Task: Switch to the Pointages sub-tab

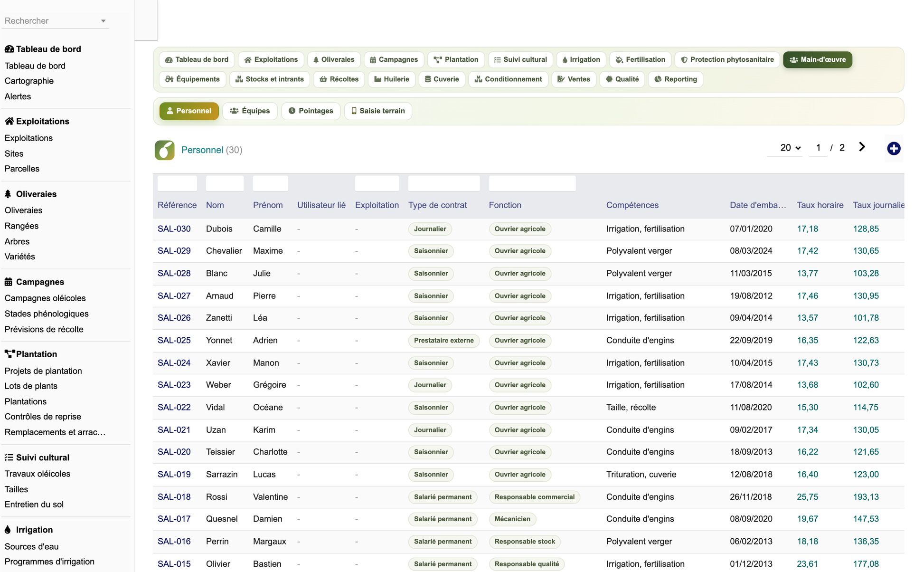Action: pos(311,111)
